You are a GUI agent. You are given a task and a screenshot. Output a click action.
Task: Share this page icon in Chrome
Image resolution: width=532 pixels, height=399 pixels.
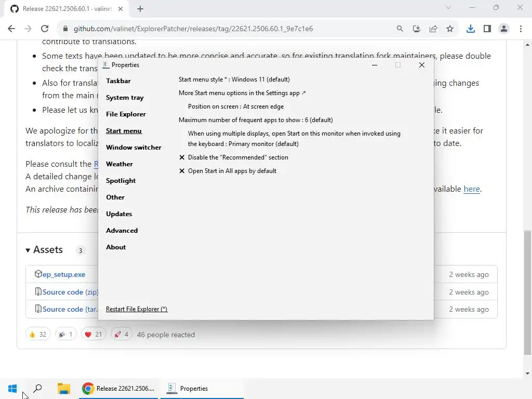[433, 29]
